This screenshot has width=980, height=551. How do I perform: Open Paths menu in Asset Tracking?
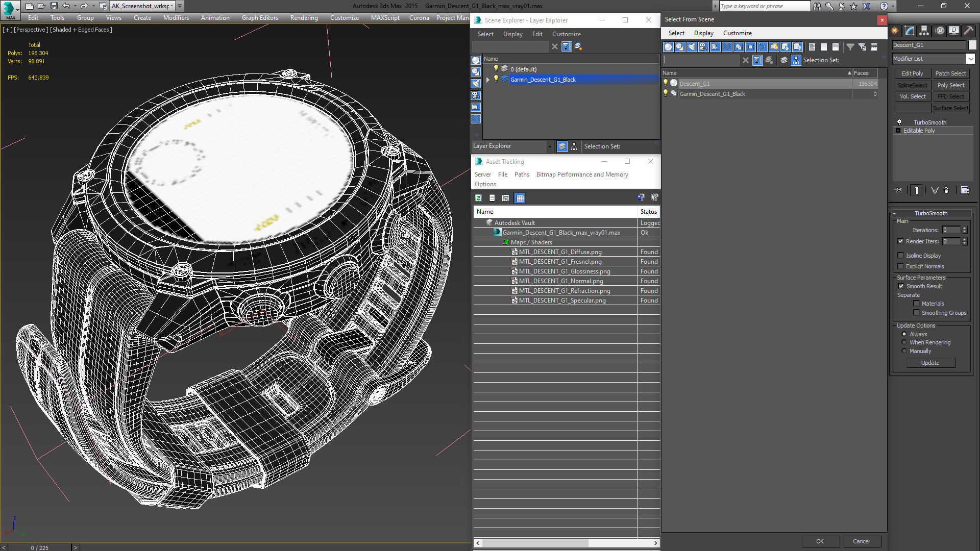[x=522, y=174]
